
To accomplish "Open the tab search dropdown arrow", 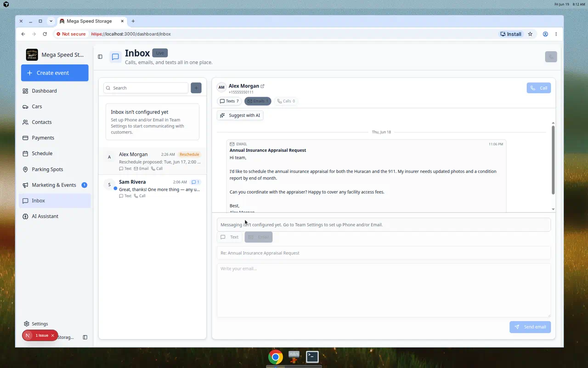I will [x=51, y=21].
